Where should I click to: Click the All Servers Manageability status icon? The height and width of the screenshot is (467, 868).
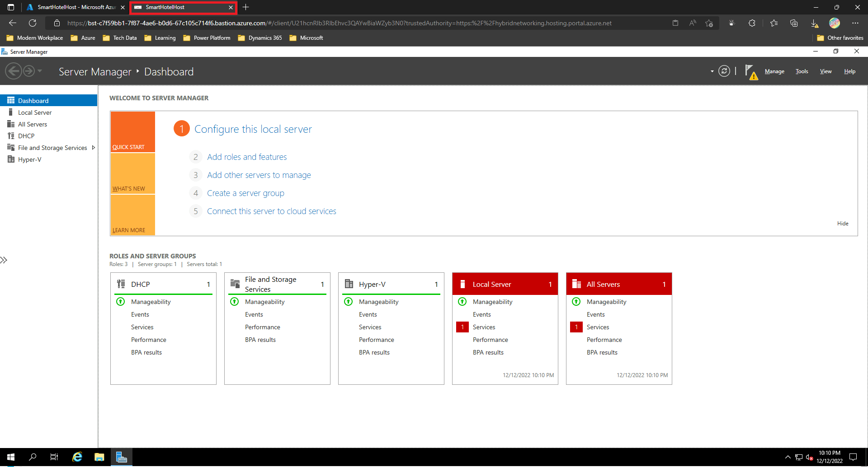click(x=576, y=302)
